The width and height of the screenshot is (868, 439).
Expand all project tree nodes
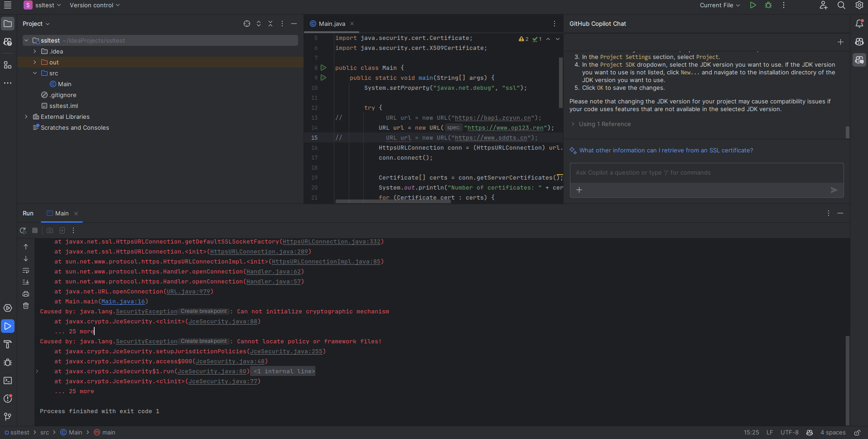[x=259, y=24]
